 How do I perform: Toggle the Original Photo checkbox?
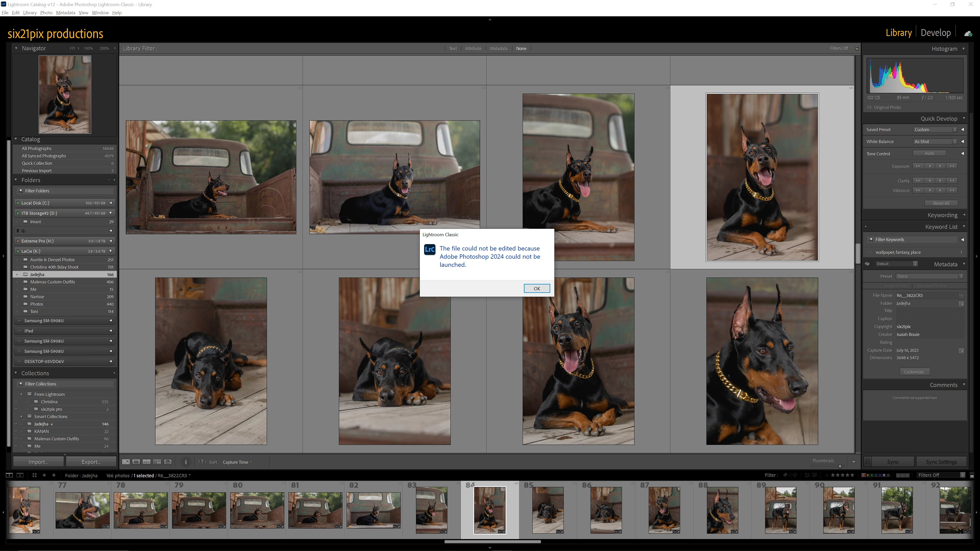(x=870, y=107)
